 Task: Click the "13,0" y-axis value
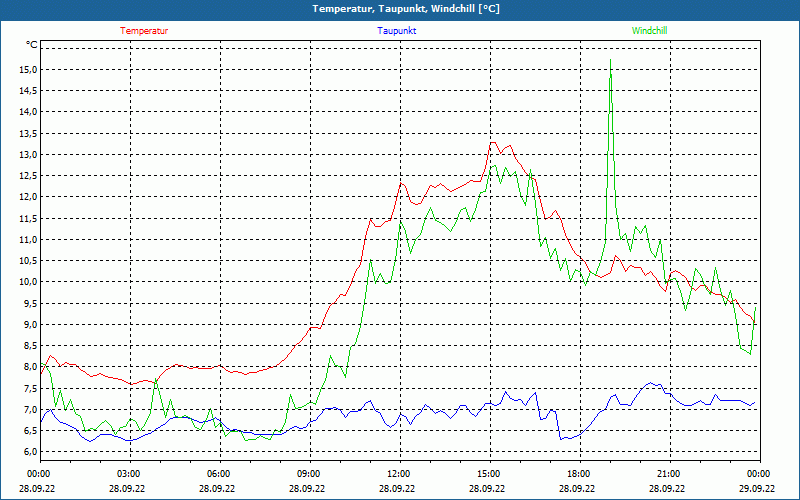click(29, 155)
